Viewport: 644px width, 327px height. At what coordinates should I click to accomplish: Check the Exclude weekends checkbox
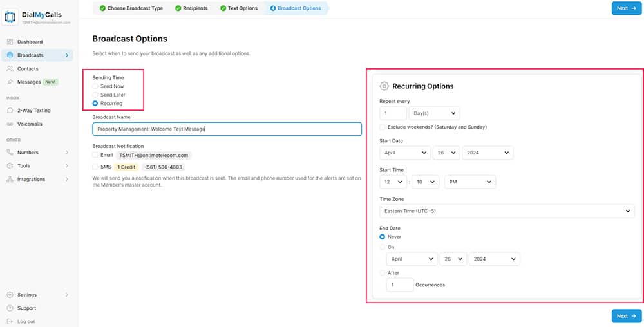pyautogui.click(x=383, y=127)
